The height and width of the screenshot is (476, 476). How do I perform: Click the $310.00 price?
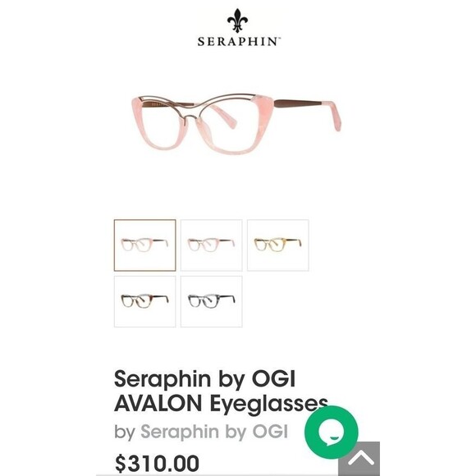tap(157, 463)
